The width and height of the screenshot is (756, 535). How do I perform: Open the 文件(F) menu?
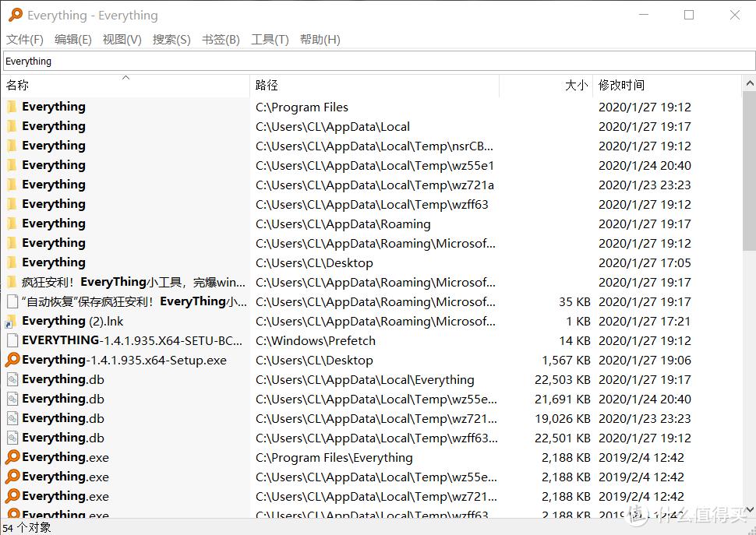pos(25,40)
